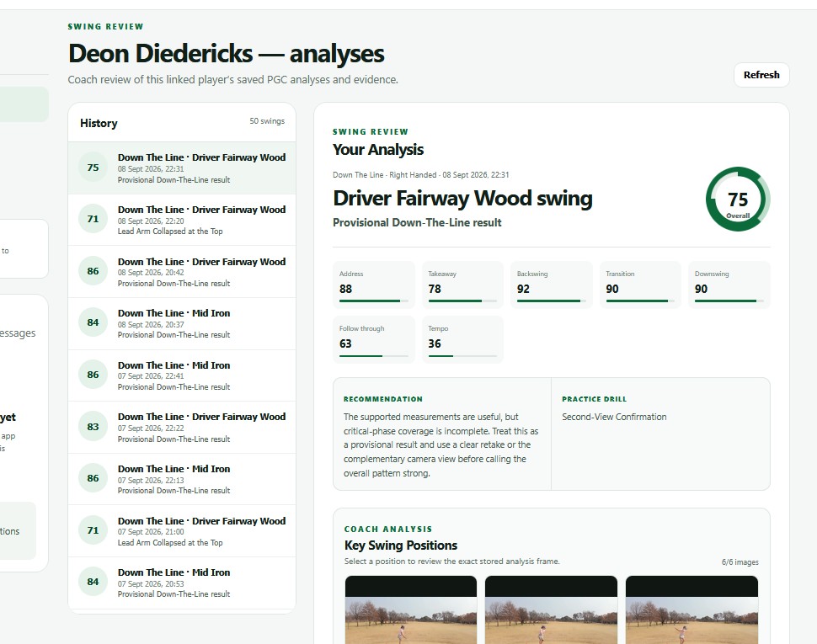Select the 07 Sept 22:41 Mid Iron swing
Viewport: 817px width, 644px height.
pyautogui.click(x=182, y=375)
